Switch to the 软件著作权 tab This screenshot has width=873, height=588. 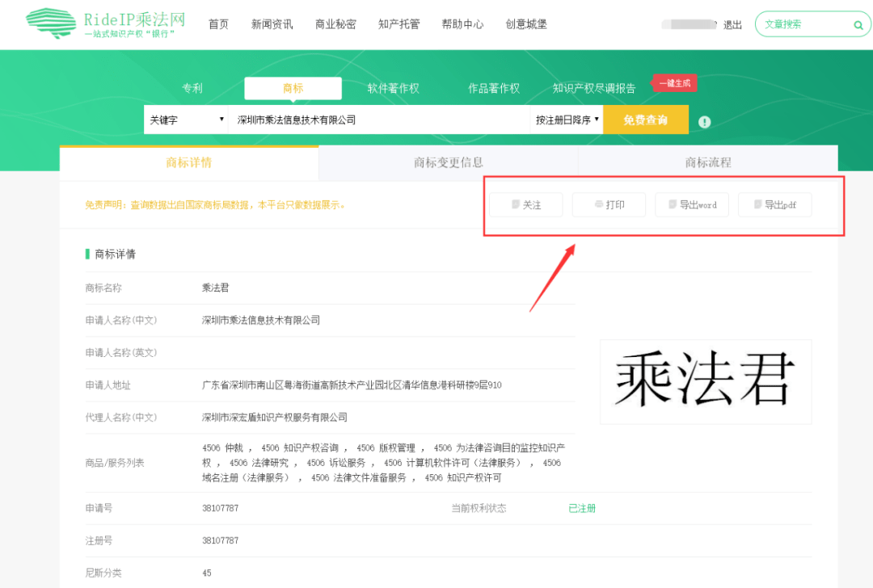[393, 88]
